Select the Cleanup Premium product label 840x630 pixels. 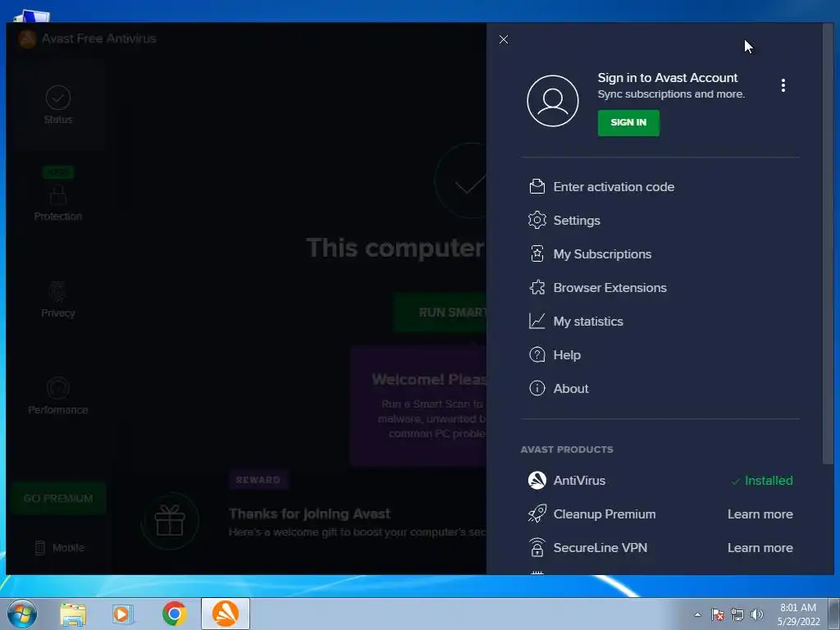[x=605, y=514]
